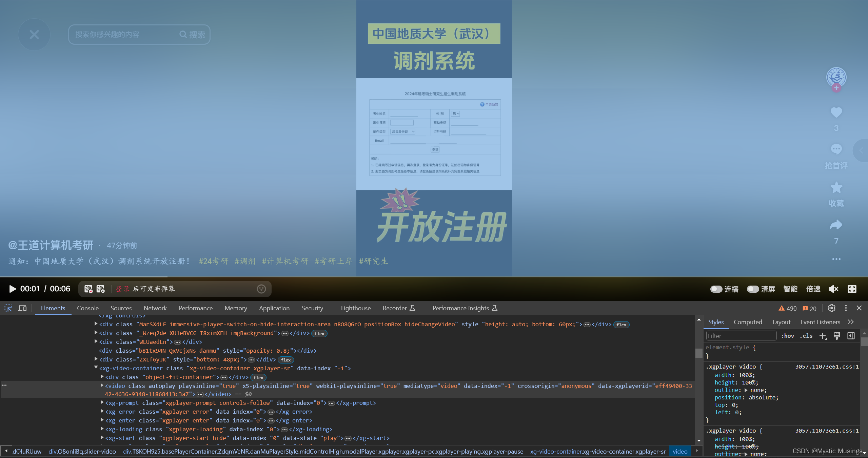This screenshot has height=458, width=868.
Task: Play the video with the play button
Action: pyautogui.click(x=13, y=289)
